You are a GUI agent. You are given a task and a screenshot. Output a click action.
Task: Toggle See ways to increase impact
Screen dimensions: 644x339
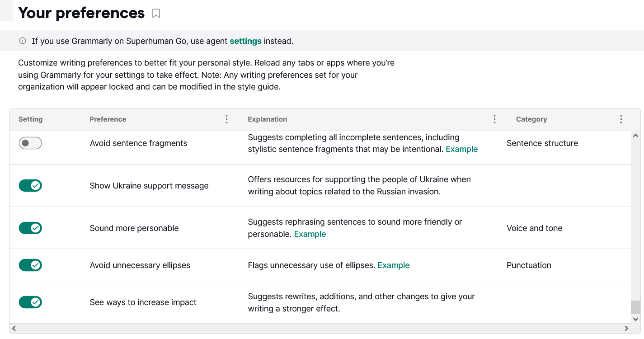pos(30,302)
